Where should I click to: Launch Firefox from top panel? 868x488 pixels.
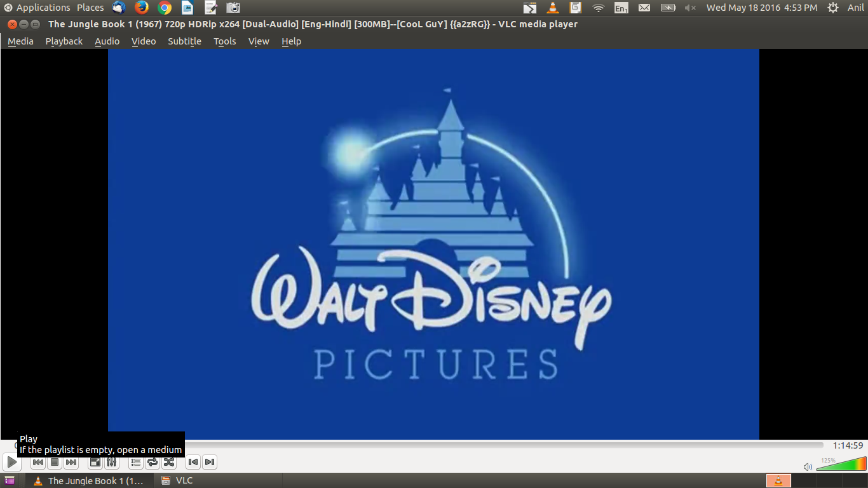(x=142, y=8)
